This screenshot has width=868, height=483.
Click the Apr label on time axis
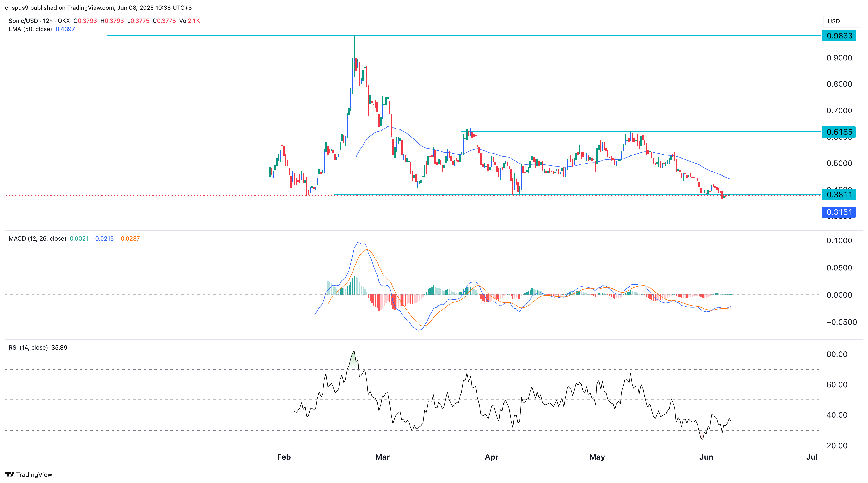(x=491, y=457)
